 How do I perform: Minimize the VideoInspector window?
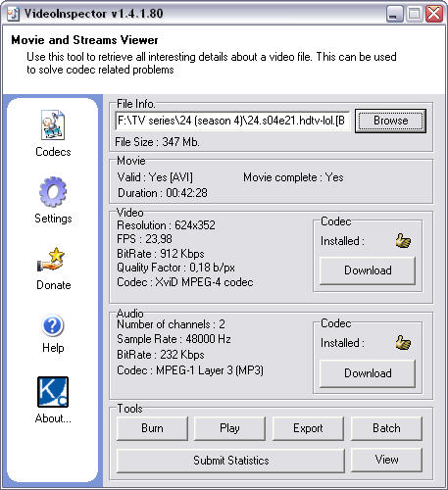[x=395, y=14]
